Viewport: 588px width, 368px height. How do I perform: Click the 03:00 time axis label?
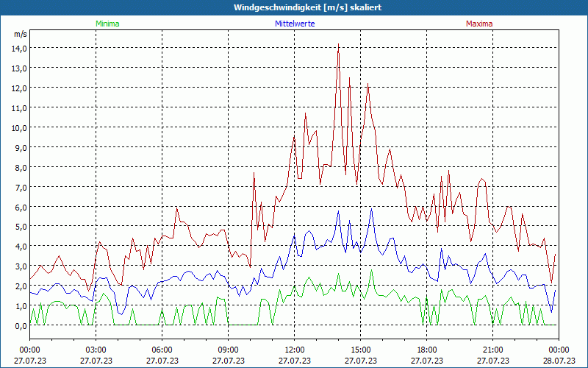96,350
